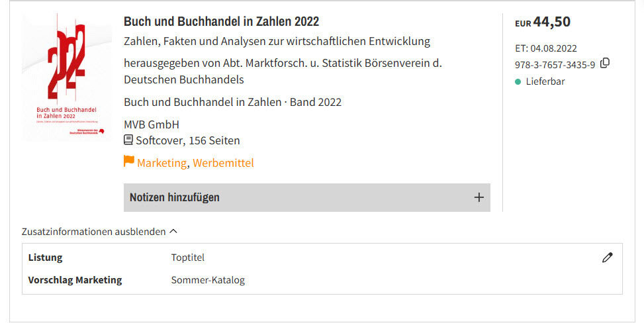Click the publisher name MVB GmbH

coord(152,124)
